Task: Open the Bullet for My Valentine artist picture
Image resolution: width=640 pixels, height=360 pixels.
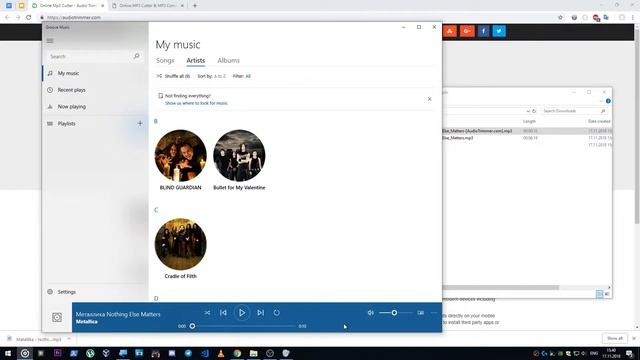Action: (239, 156)
